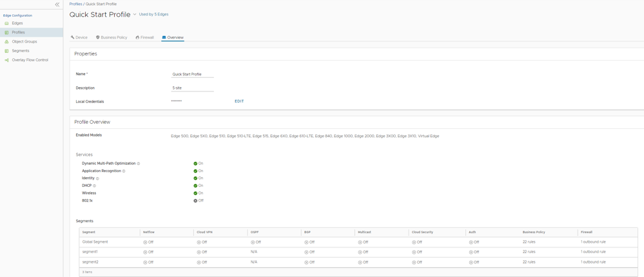Click the Object Groups sidebar icon
Image resolution: width=644 pixels, height=277 pixels.
coord(7,42)
